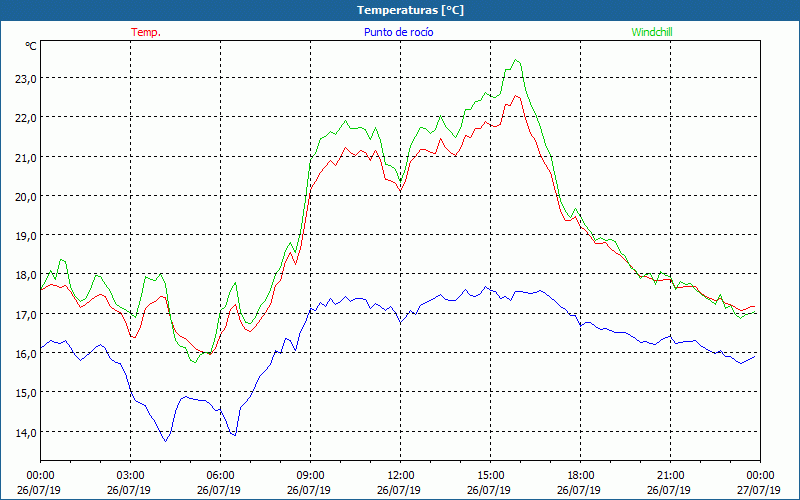Click the '°C' axis unit label

pyautogui.click(x=31, y=46)
